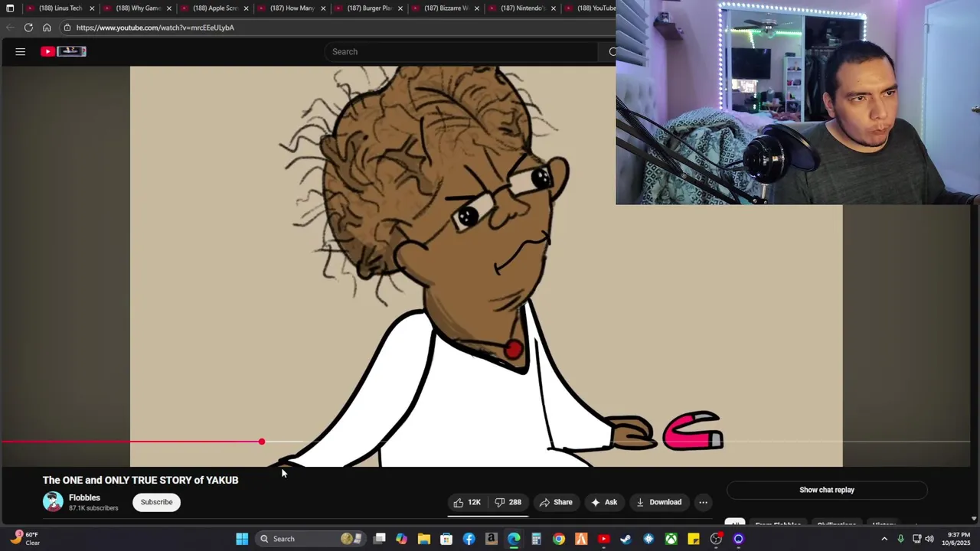Image resolution: width=980 pixels, height=551 pixels.
Task: Close the Apple Scre tab
Action: pyautogui.click(x=246, y=8)
